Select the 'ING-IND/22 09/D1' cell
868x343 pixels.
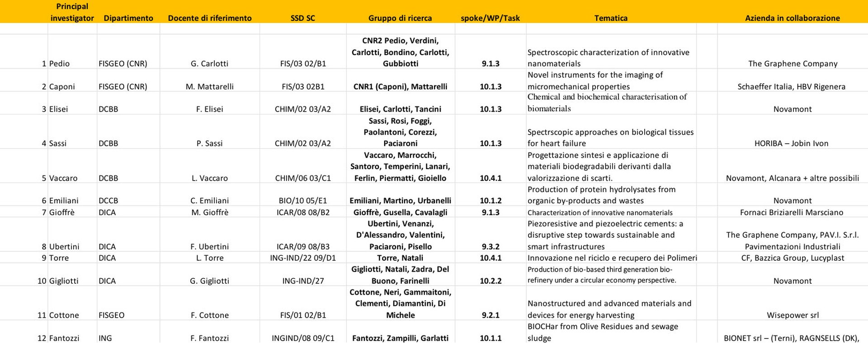click(303, 258)
